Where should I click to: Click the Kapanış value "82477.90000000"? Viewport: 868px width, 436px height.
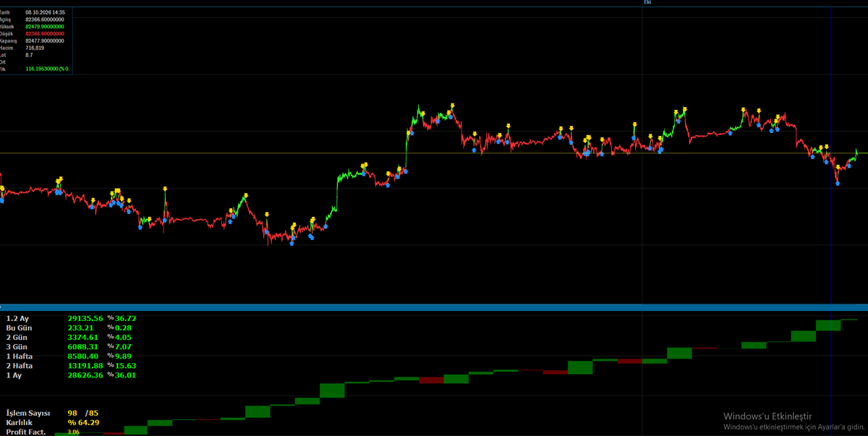coord(45,41)
